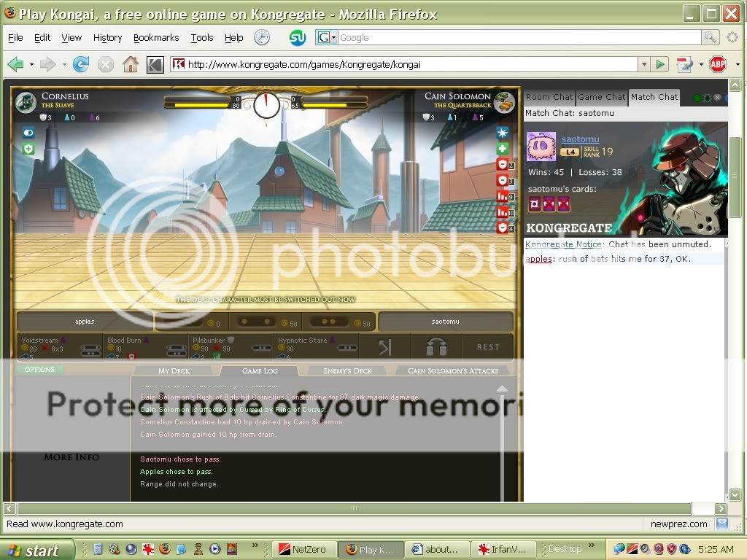
Task: Open the dropdown beside the notepad icon
Action: pyautogui.click(x=701, y=64)
